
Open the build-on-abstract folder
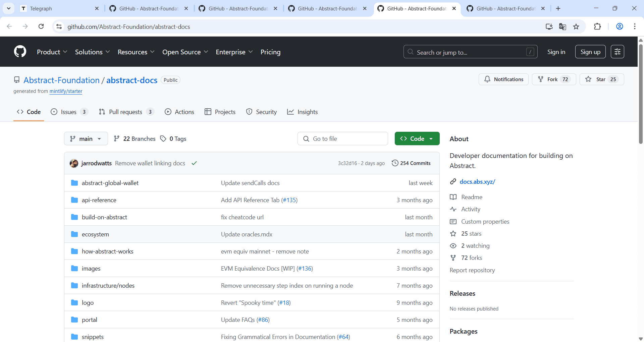[x=104, y=217]
